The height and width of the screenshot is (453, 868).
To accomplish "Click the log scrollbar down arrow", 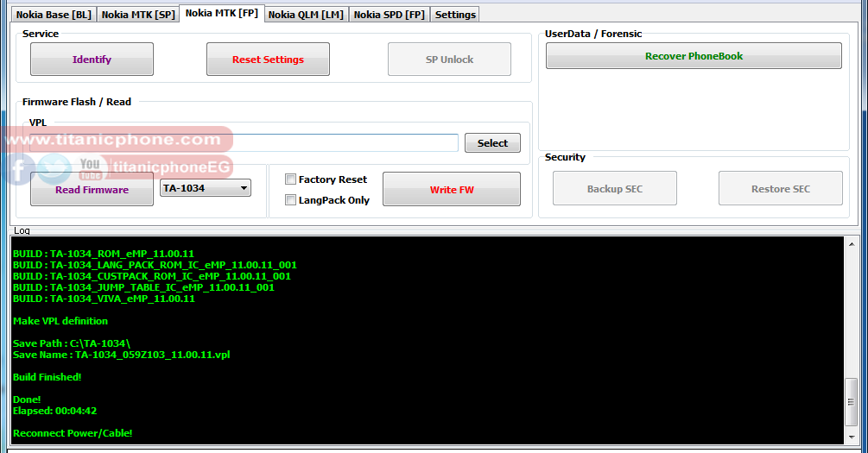I will pyautogui.click(x=851, y=437).
